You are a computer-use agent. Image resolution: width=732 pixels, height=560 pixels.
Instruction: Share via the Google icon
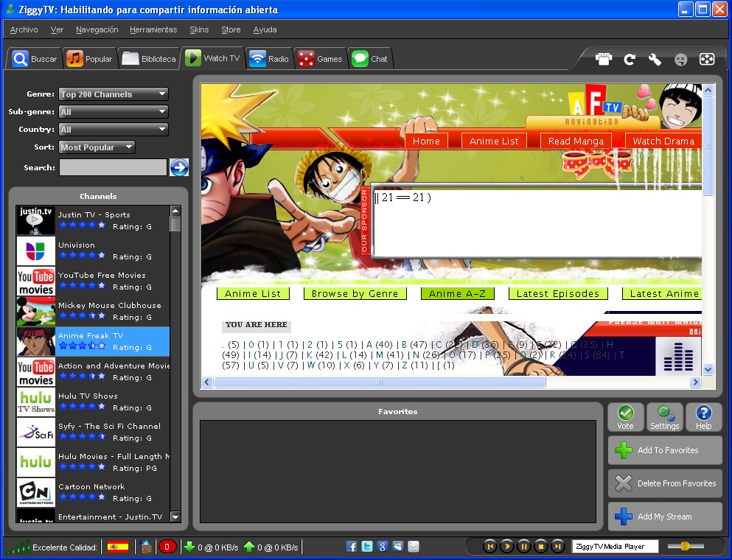383,547
